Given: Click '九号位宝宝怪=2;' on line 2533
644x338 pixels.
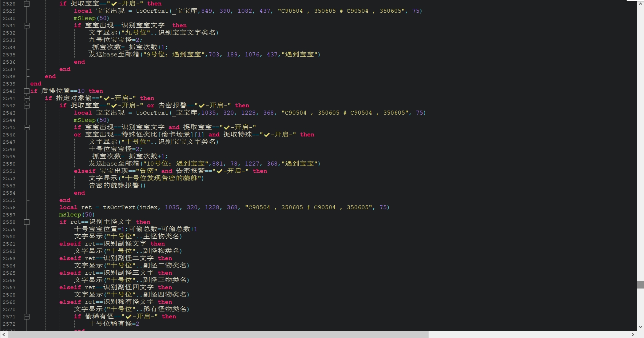Looking at the screenshot, I should 115,40.
